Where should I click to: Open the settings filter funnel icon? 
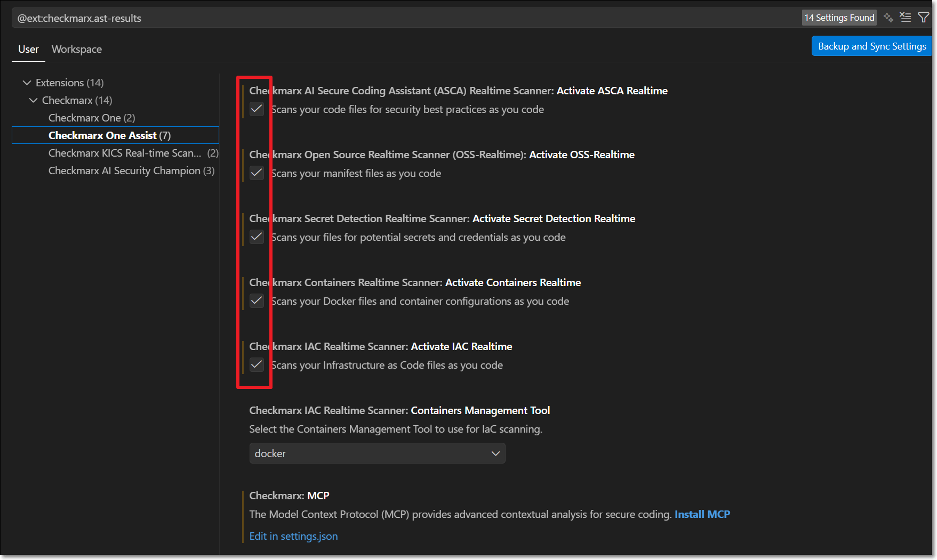(x=923, y=18)
